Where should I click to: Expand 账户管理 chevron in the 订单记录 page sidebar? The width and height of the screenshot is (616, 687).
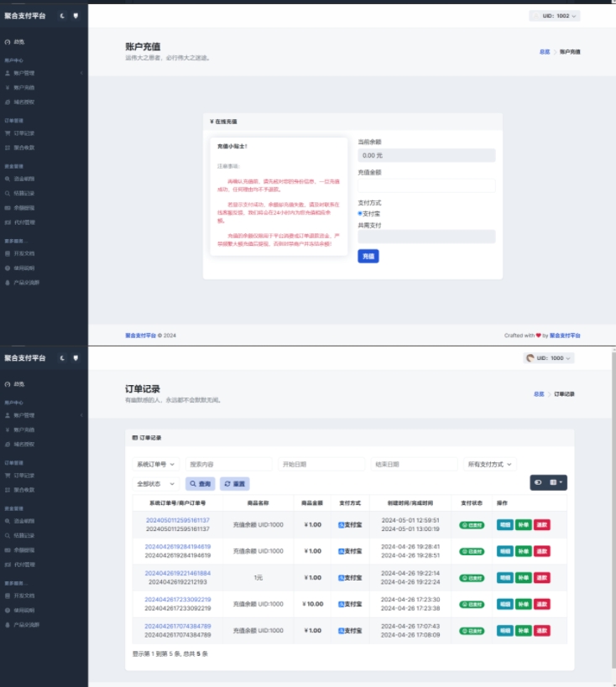[x=81, y=415]
